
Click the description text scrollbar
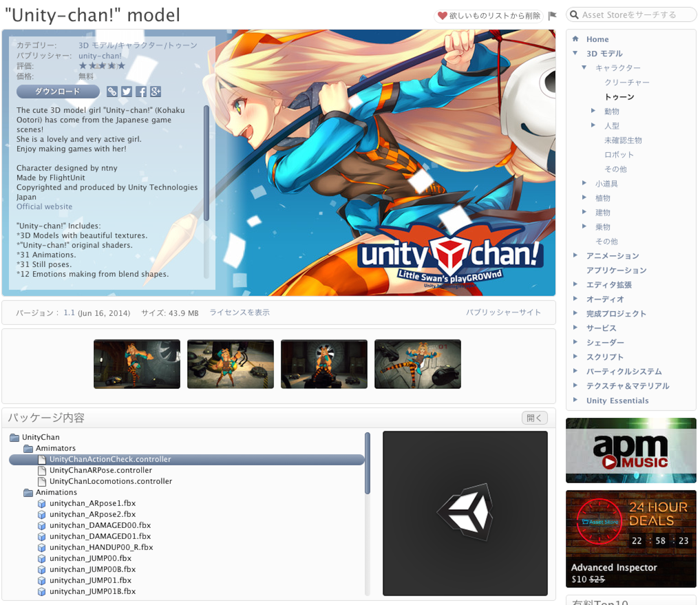point(206,163)
